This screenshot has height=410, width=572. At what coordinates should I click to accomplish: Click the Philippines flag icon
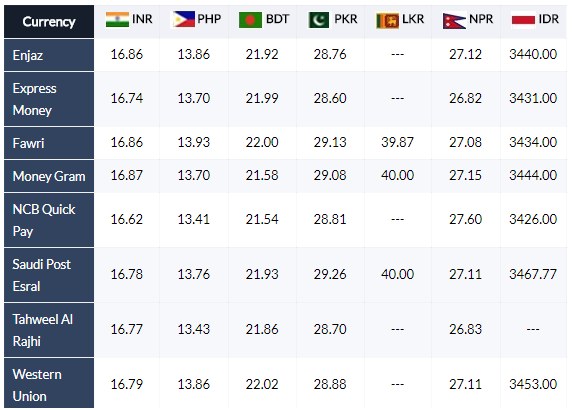[x=183, y=20]
